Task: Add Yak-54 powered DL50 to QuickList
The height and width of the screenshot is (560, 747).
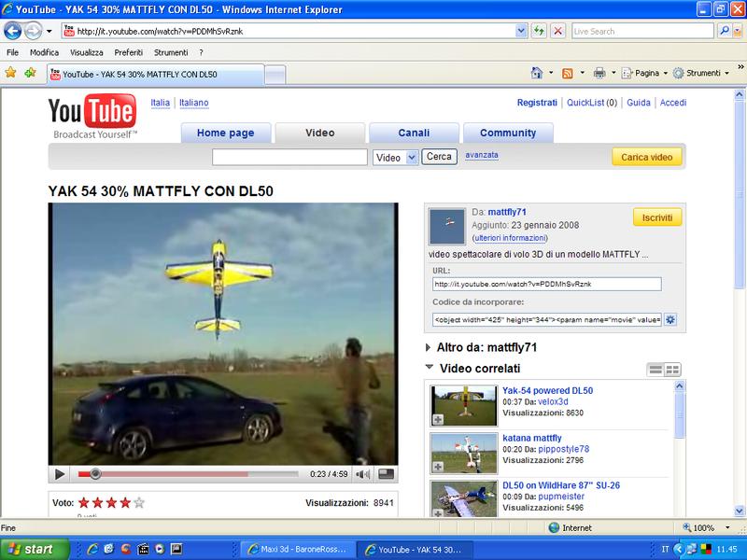Action: [438, 420]
